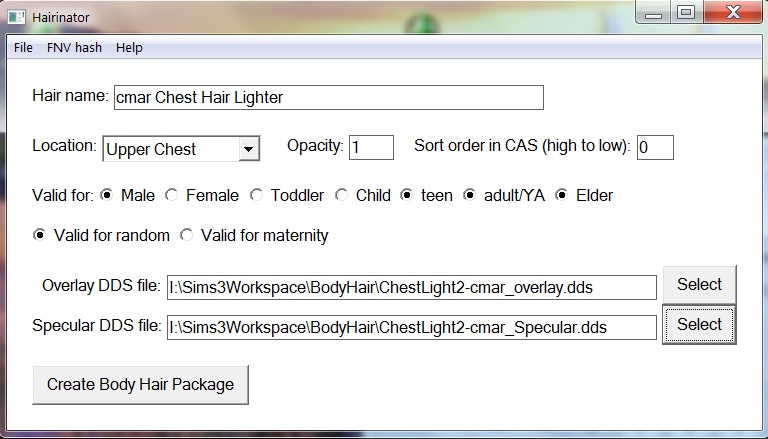768x439 pixels.
Task: Close the Hairinator window
Action: pyautogui.click(x=733, y=12)
